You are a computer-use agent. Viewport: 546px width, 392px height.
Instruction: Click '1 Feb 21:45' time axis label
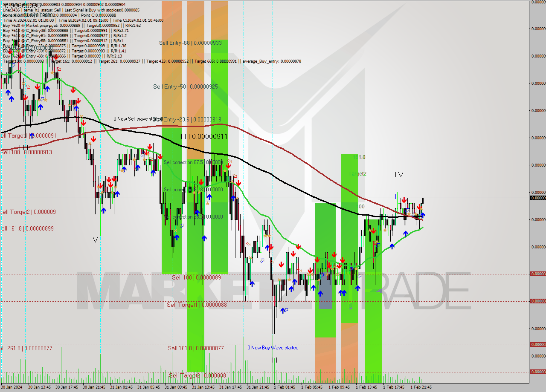(421, 387)
